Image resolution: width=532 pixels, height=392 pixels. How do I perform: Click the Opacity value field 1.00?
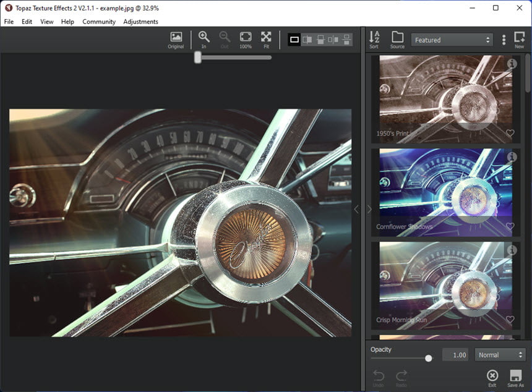click(455, 355)
